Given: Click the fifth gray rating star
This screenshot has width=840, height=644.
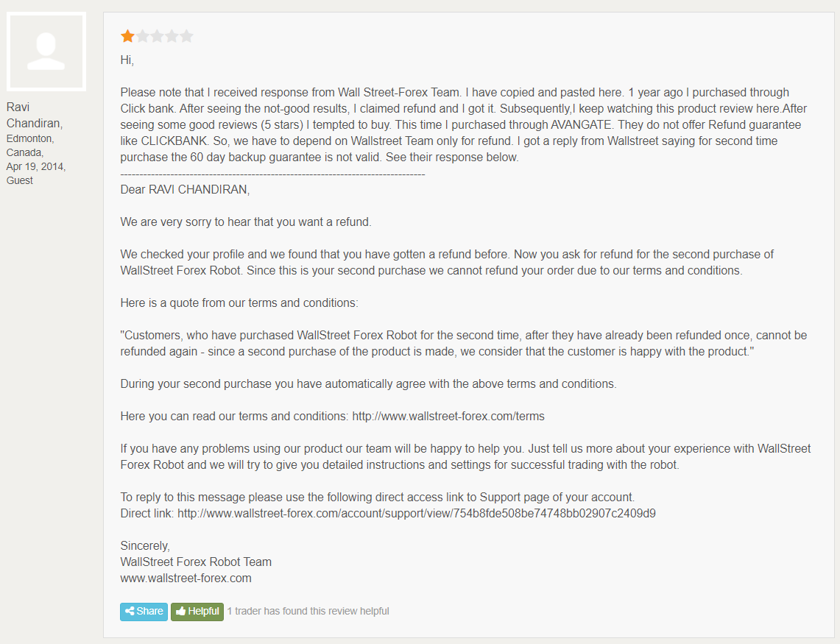Looking at the screenshot, I should pos(186,36).
